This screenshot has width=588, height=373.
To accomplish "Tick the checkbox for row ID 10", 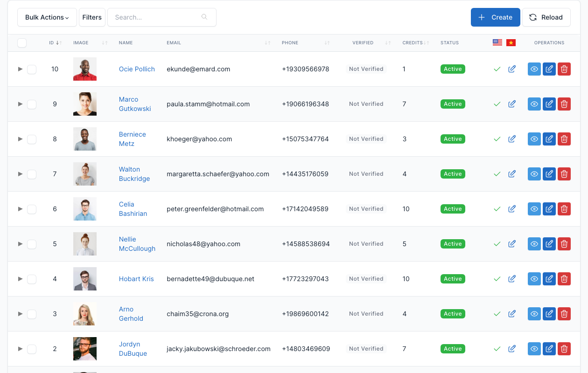I will (x=32, y=69).
